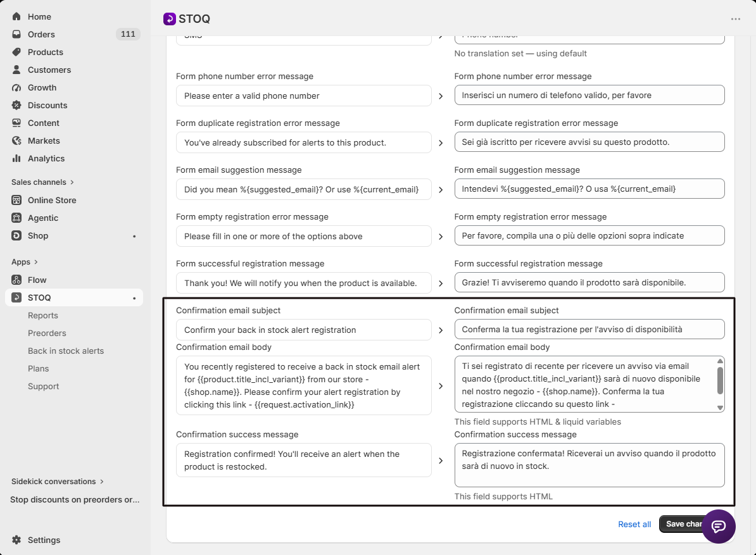Open the Plans submenu item

(x=38, y=368)
